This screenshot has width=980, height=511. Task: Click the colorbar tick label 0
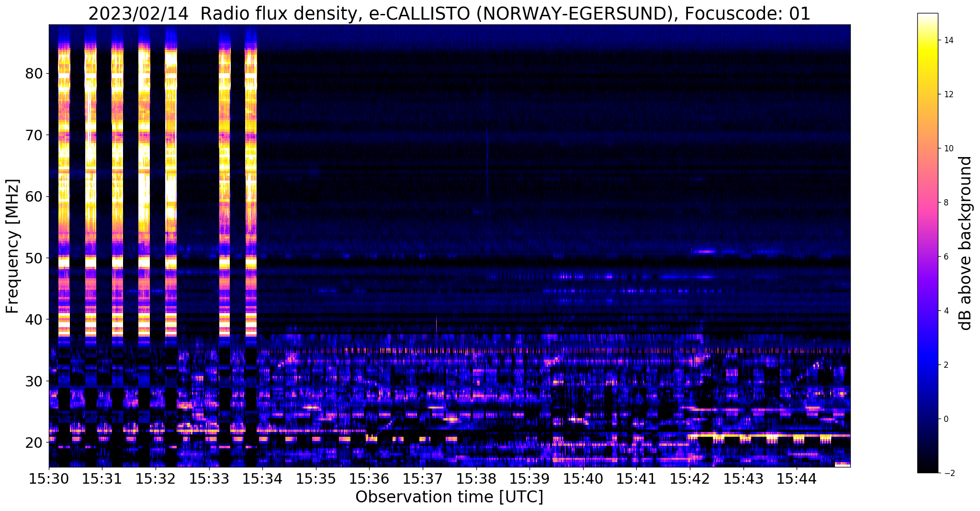[x=946, y=419]
